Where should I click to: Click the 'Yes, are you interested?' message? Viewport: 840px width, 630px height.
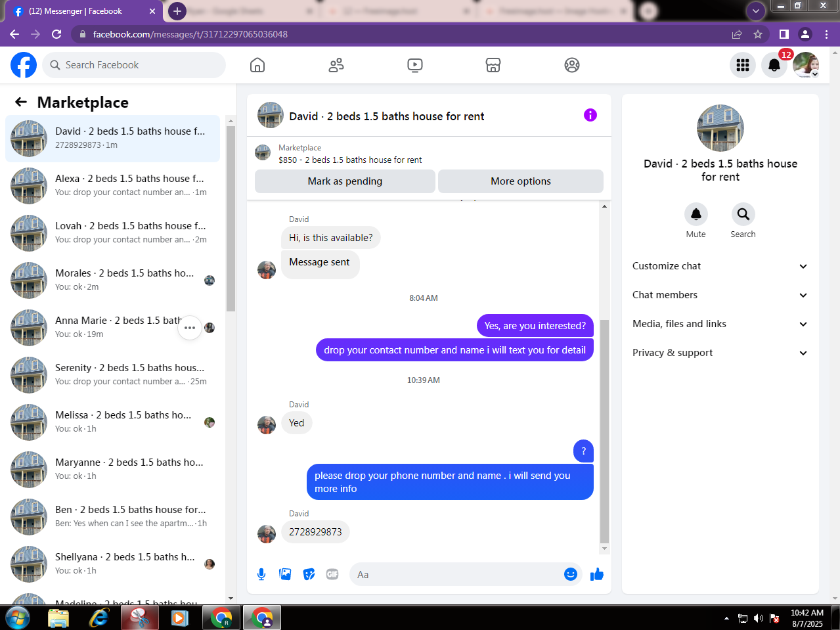[x=535, y=326]
